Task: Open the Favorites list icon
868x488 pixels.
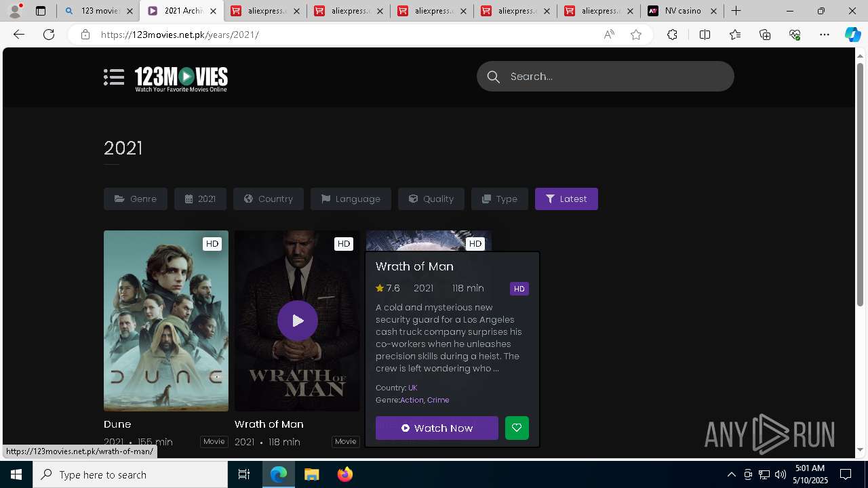Action: pyautogui.click(x=735, y=35)
